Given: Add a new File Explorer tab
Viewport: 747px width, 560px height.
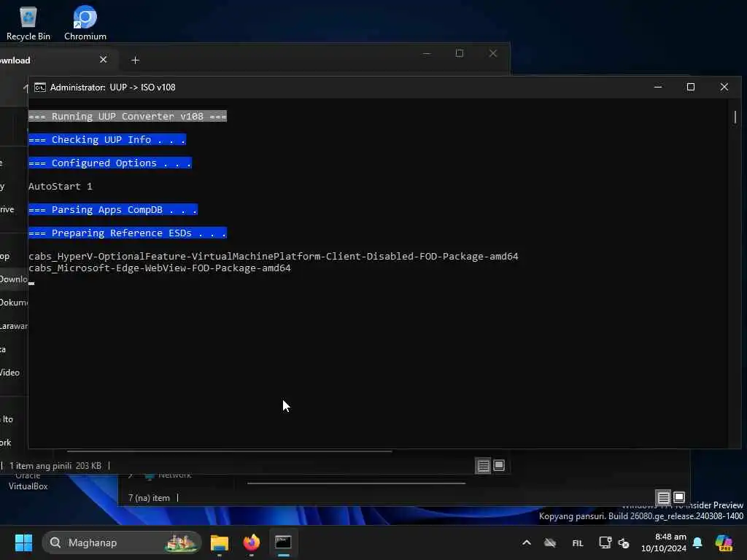Looking at the screenshot, I should [x=135, y=60].
